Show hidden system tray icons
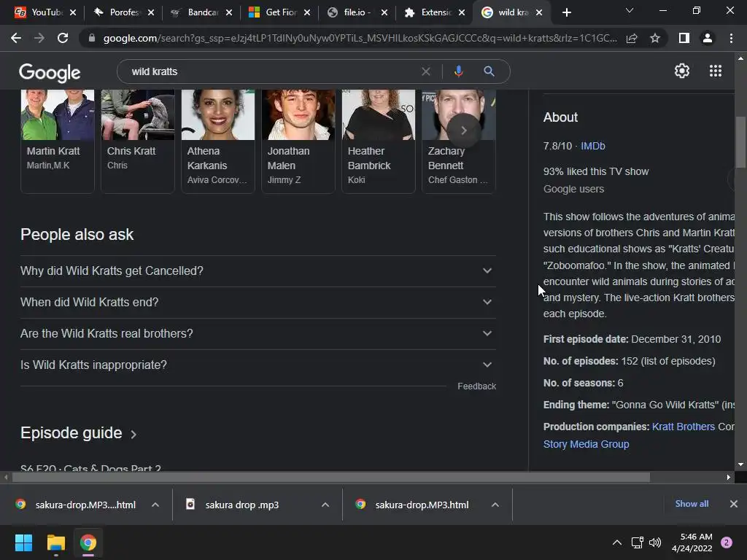747x560 pixels. point(617,542)
